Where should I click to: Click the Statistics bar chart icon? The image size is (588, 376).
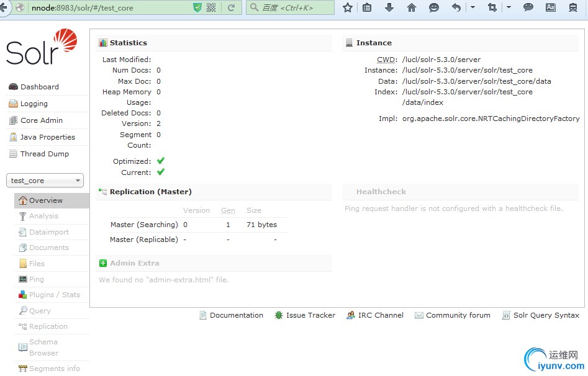tap(102, 43)
